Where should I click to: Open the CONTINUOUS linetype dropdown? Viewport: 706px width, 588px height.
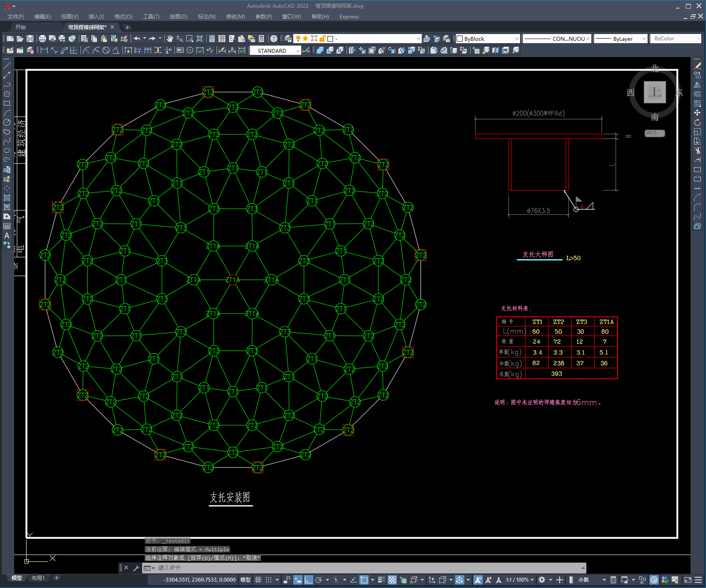(588, 39)
